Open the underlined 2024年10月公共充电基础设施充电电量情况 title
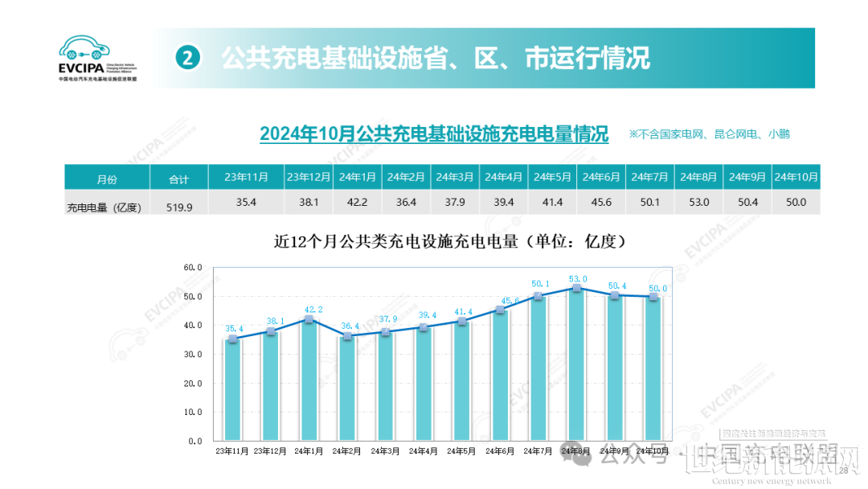 point(434,134)
